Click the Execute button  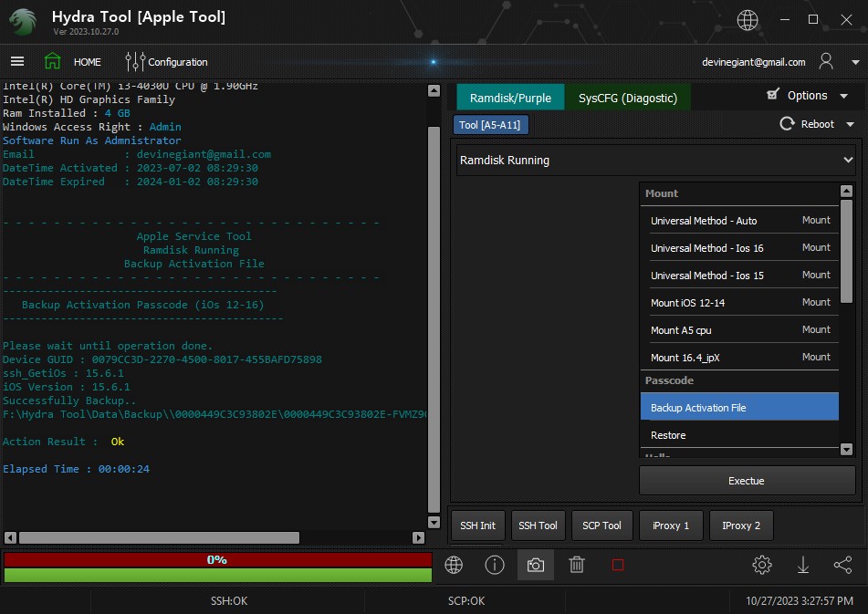point(747,481)
